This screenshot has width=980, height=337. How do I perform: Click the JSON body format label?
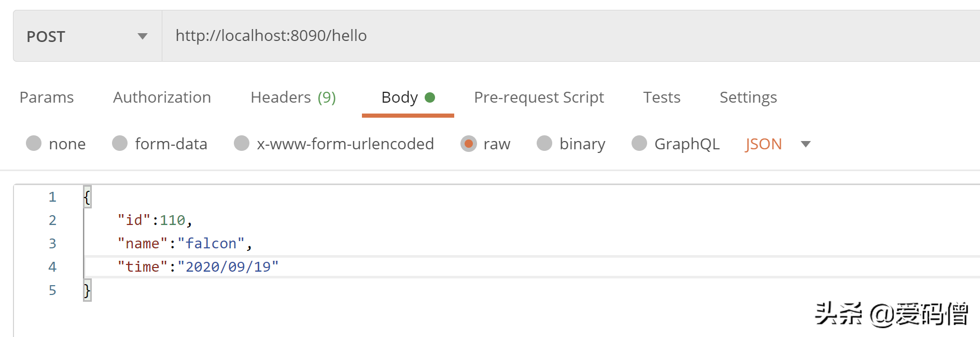coord(763,144)
